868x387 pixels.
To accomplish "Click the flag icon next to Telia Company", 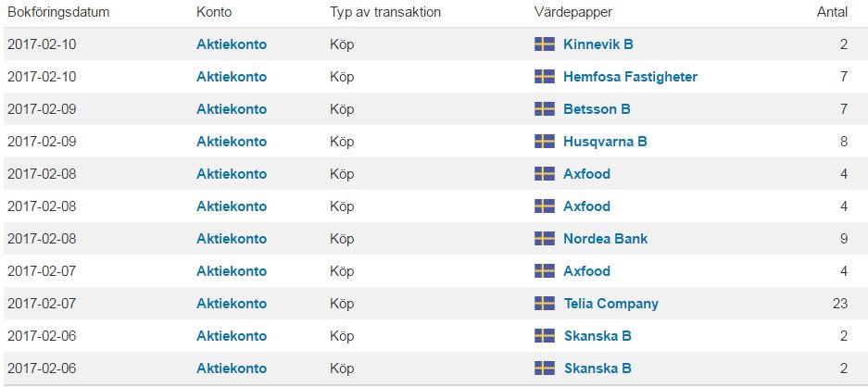I will point(544,304).
